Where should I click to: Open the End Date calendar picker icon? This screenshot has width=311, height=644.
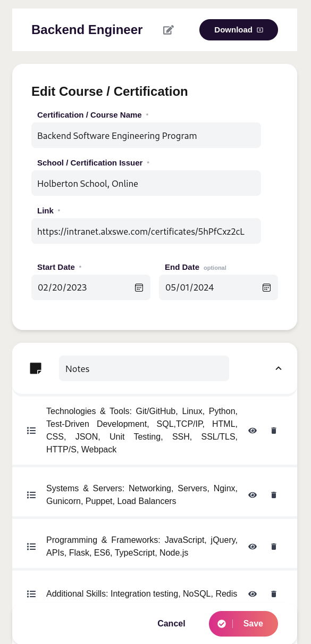266,287
